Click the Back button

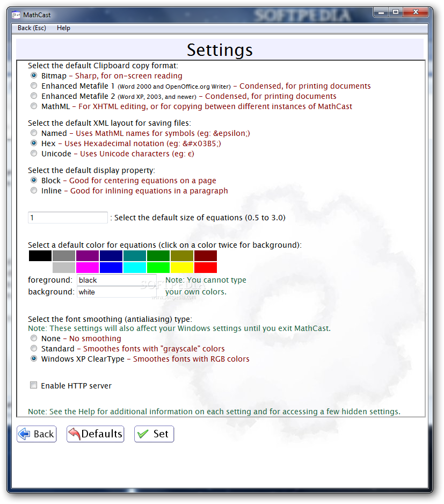coord(37,434)
